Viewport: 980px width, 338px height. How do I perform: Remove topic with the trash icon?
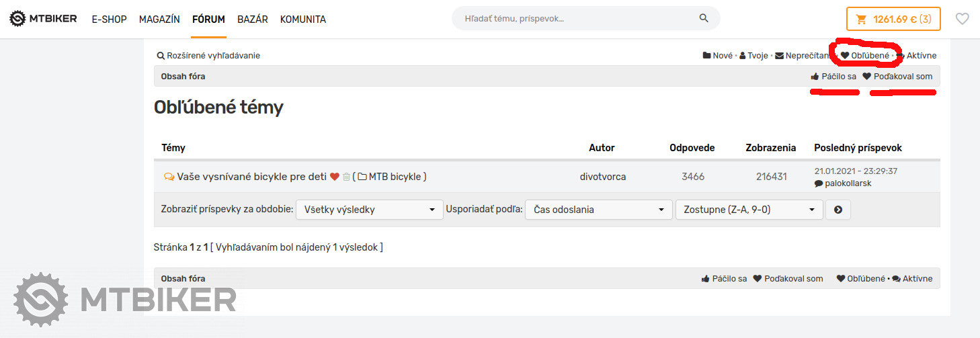pyautogui.click(x=347, y=177)
